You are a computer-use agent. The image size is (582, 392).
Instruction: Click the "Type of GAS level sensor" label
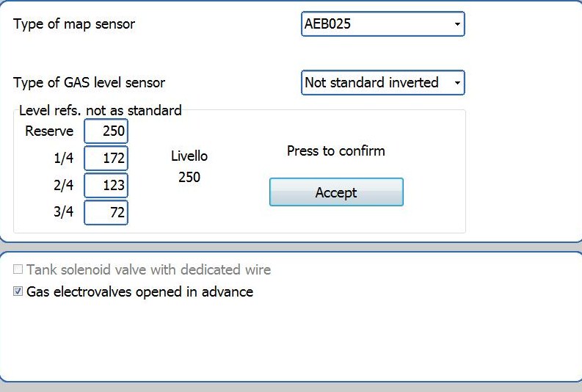tap(90, 83)
